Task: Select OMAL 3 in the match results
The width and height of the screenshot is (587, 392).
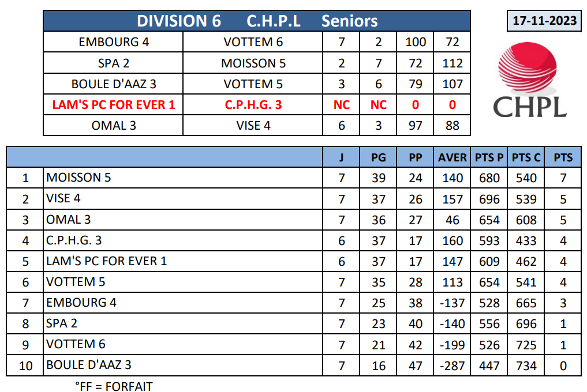Action: [114, 125]
